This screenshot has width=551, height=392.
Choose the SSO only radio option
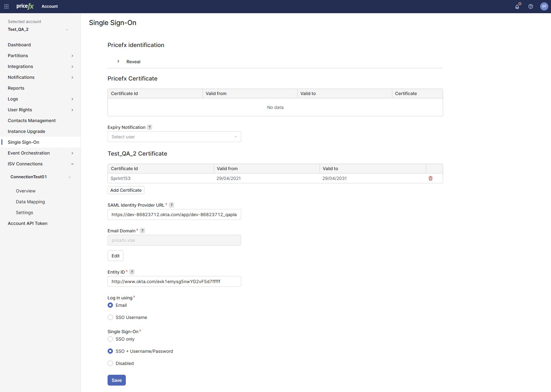[x=110, y=339]
